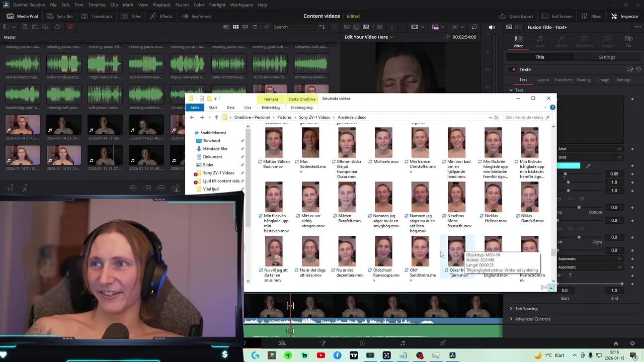Select the Video tab in Inspector
This screenshot has width=644, height=362.
click(518, 41)
